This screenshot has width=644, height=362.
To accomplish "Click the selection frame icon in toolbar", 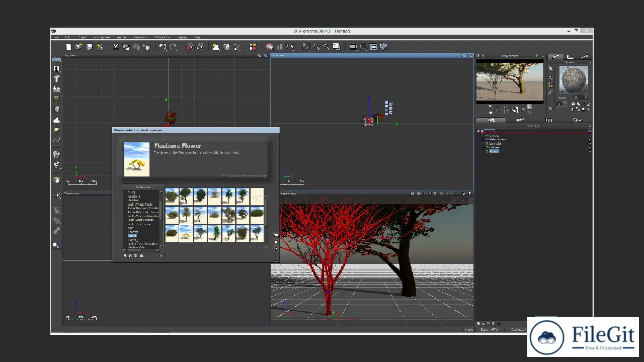I will (306, 47).
